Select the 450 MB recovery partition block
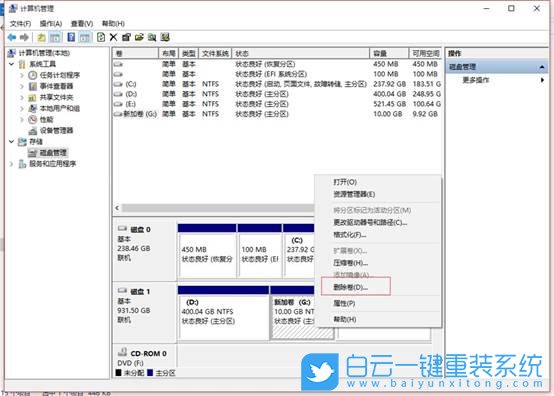554x396 pixels. click(x=207, y=251)
